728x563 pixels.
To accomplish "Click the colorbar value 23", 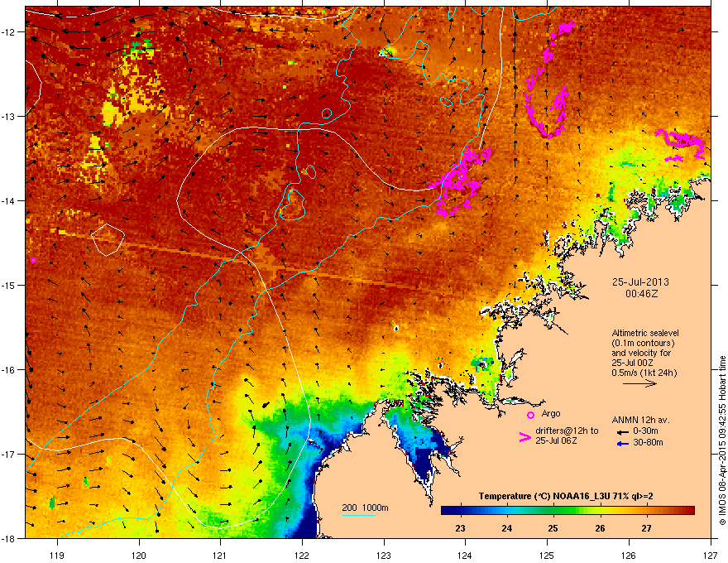I will 460,528.
